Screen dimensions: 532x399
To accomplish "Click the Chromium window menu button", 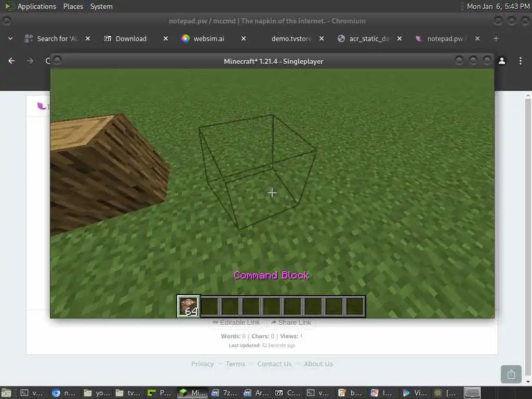I will click(6, 21).
